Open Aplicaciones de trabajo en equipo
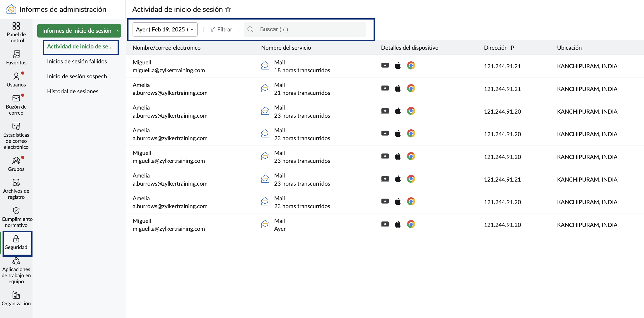This screenshot has width=644, height=318. pyautogui.click(x=16, y=271)
